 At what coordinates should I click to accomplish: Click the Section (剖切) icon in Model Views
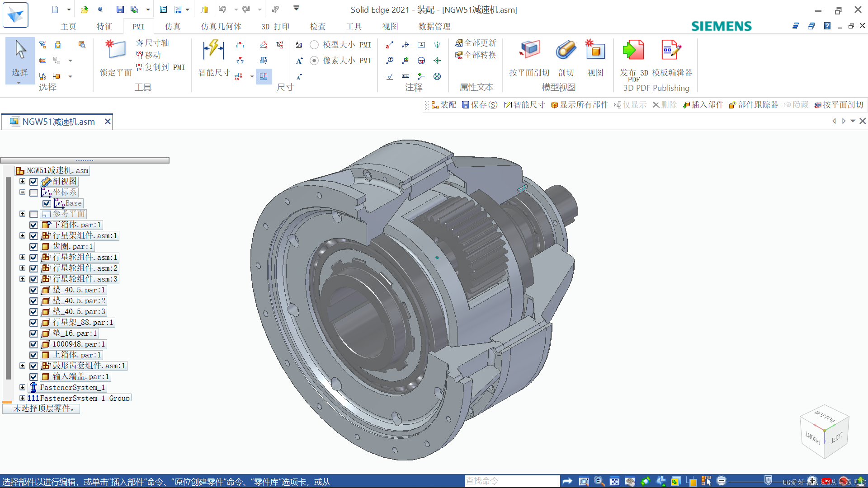tap(566, 59)
